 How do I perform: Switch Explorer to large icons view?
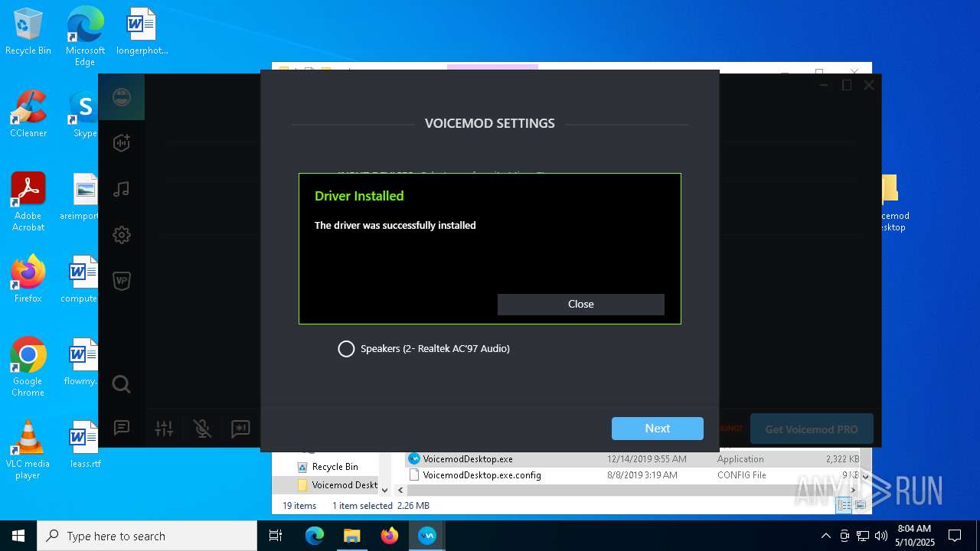click(861, 505)
